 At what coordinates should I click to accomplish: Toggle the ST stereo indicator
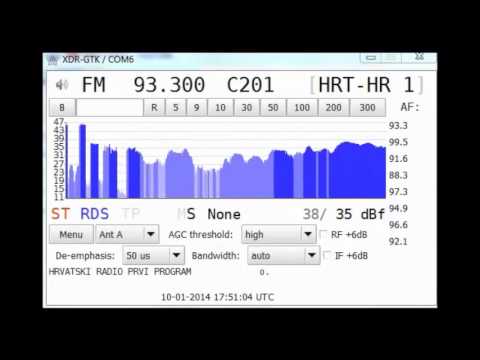(x=60, y=214)
